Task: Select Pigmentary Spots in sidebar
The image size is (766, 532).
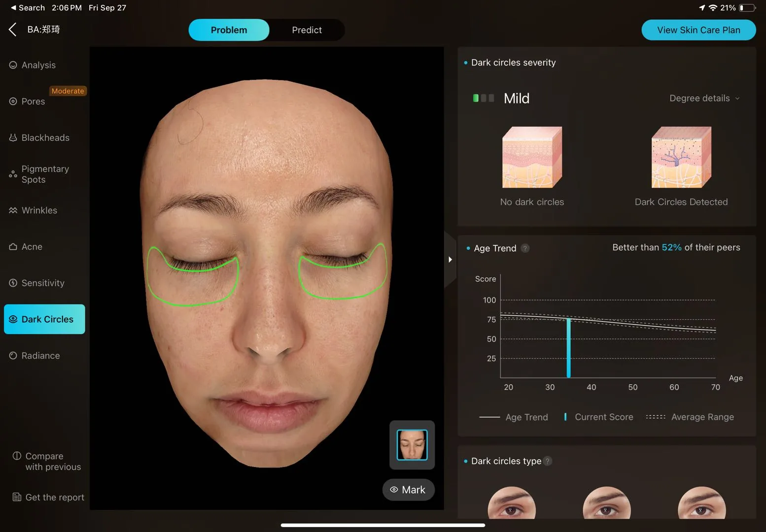Action: (39, 174)
